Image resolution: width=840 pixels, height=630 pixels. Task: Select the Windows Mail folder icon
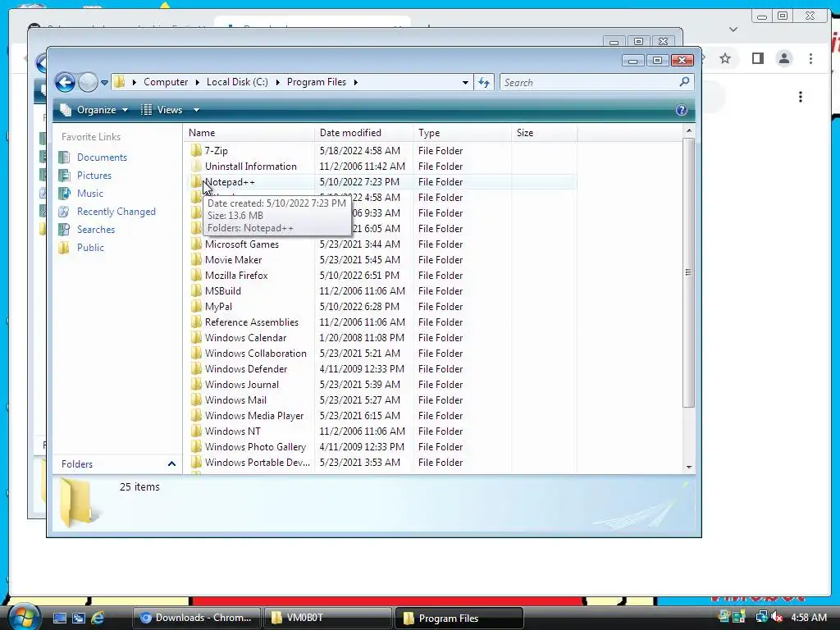[x=196, y=399]
